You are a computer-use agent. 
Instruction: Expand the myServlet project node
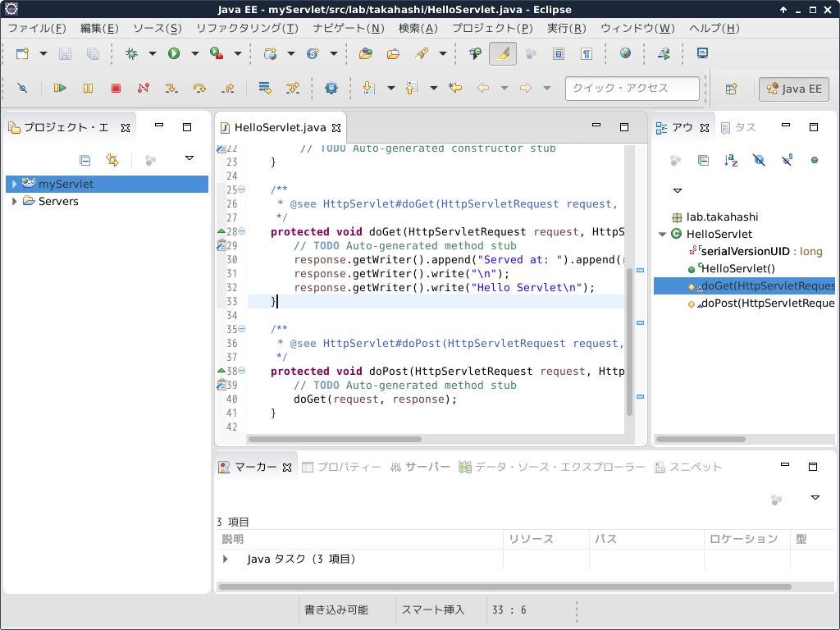(15, 184)
